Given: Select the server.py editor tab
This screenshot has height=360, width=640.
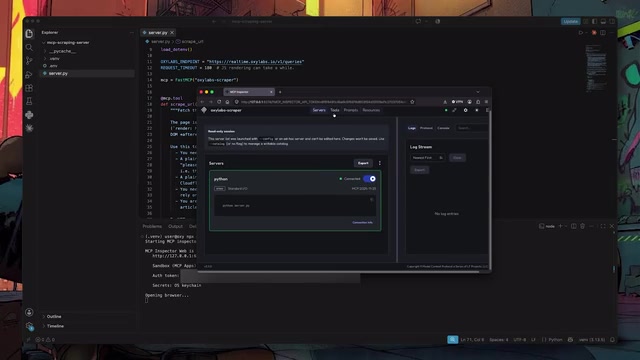Looking at the screenshot, I should click(158, 33).
